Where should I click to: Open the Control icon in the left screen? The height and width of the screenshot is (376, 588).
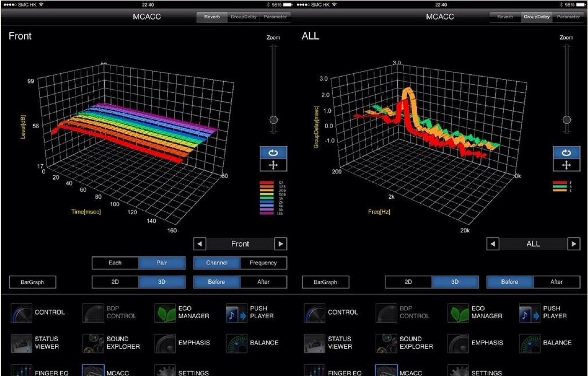[21, 312]
